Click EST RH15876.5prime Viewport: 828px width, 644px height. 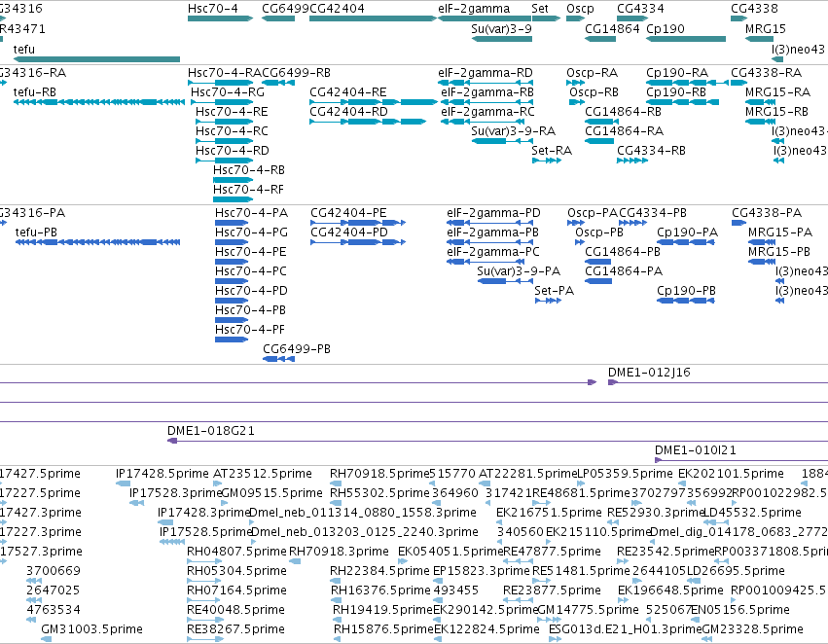[337, 639]
